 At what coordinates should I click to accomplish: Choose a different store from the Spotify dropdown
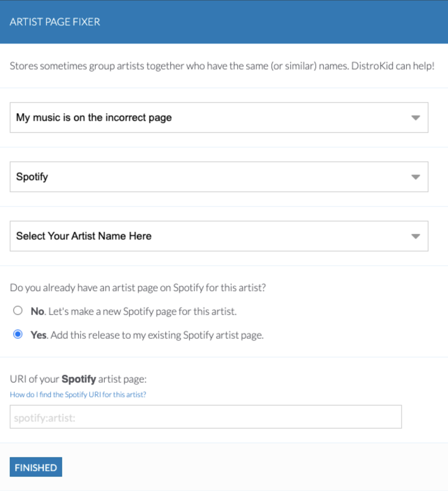click(x=219, y=177)
